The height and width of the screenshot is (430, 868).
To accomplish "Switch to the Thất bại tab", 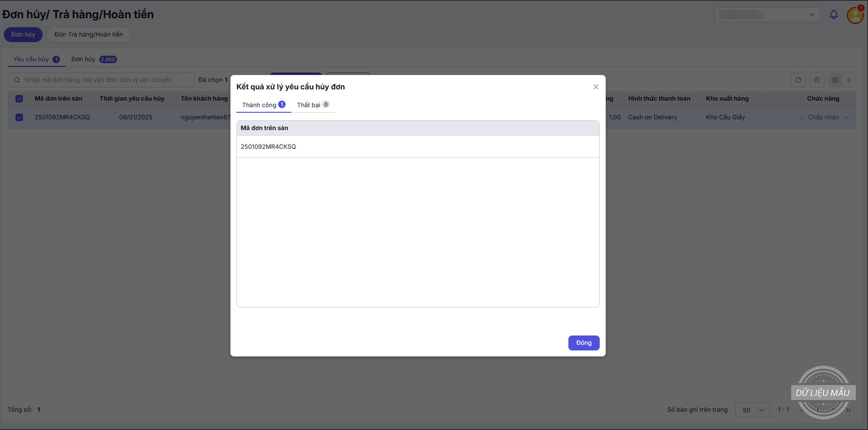I will coord(313,105).
